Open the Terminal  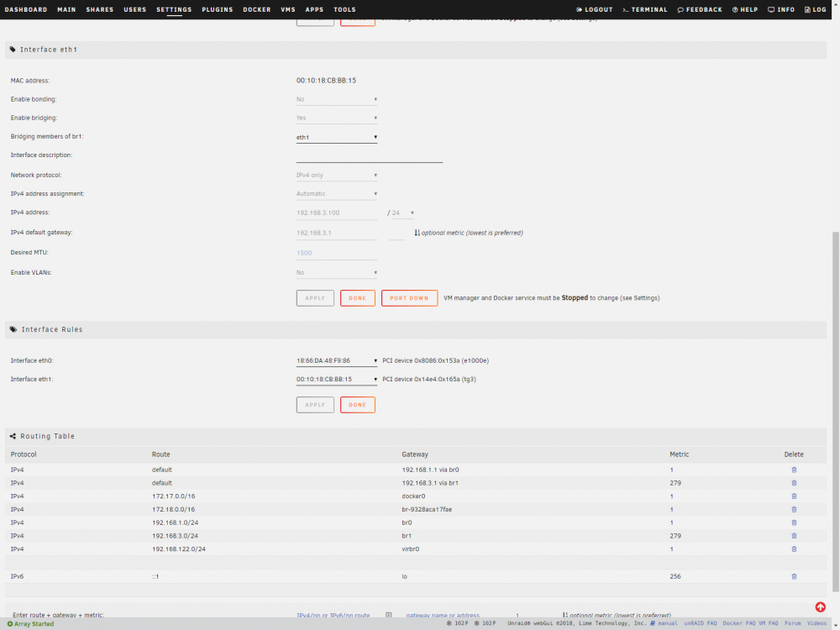click(645, 9)
